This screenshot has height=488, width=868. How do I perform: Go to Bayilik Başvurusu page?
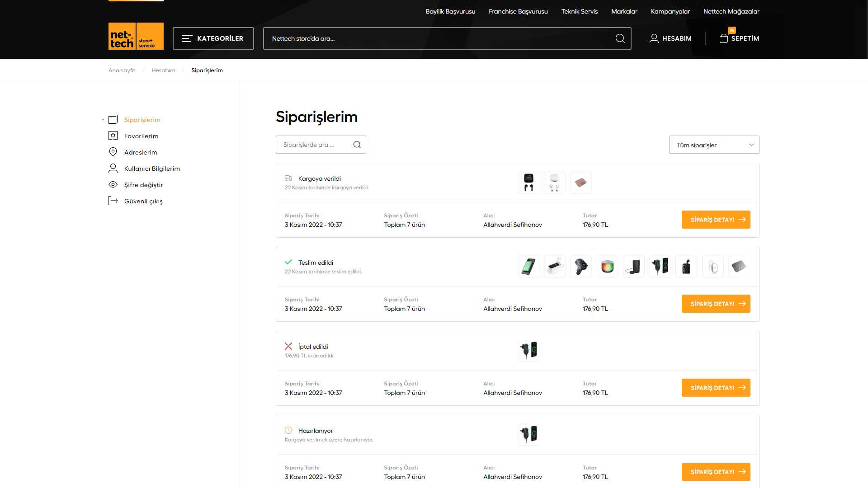[x=450, y=11]
